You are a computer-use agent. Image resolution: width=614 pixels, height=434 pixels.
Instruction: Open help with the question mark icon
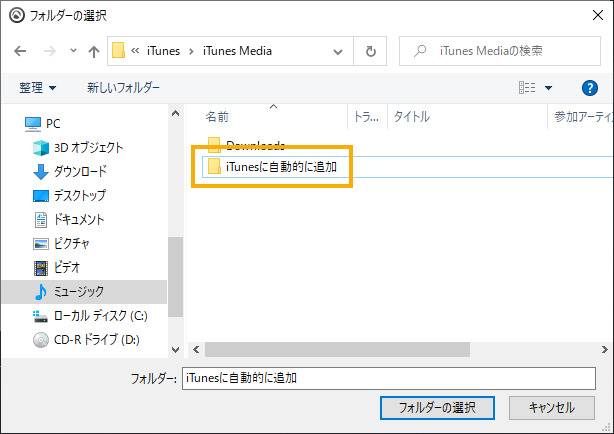click(589, 88)
